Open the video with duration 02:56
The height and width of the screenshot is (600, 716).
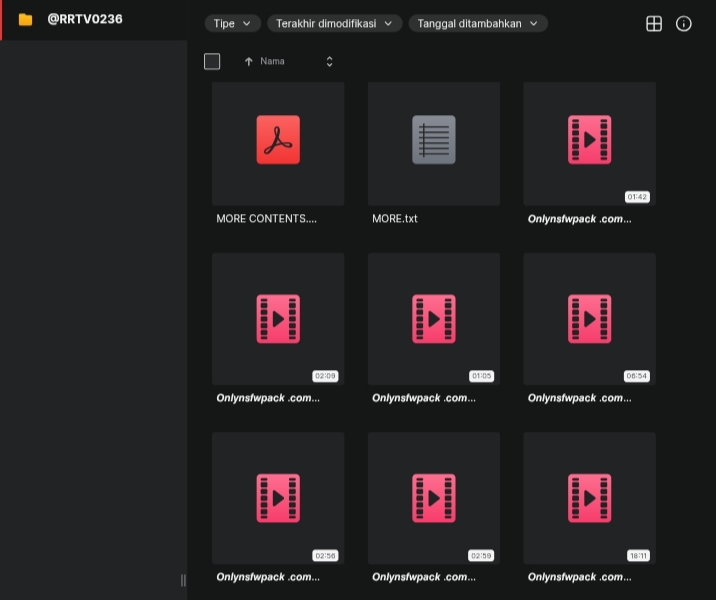(278, 498)
